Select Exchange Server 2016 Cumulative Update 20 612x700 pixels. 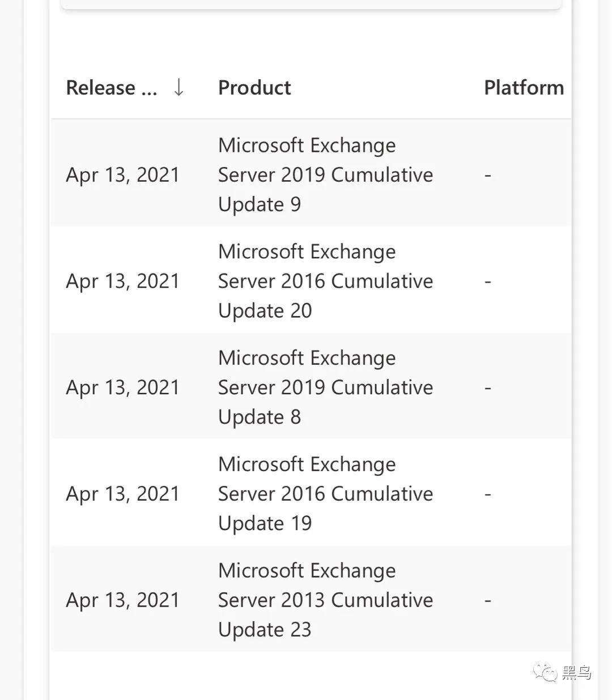click(x=325, y=281)
